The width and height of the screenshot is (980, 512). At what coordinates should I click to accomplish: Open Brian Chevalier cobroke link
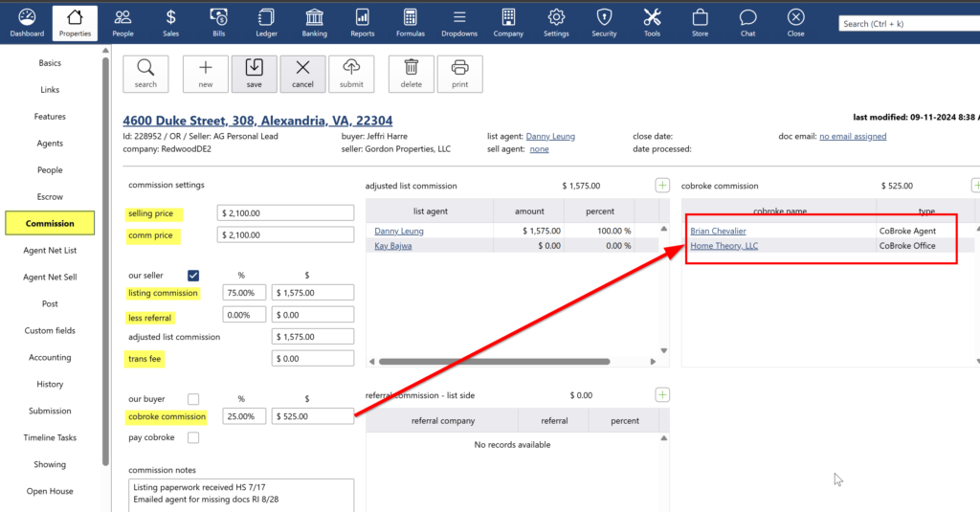pyautogui.click(x=718, y=231)
